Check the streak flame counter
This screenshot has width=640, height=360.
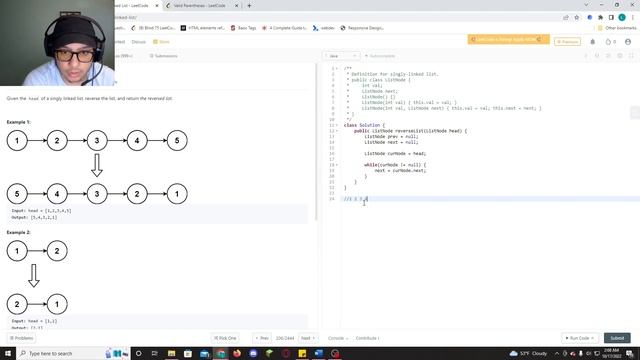611,42
